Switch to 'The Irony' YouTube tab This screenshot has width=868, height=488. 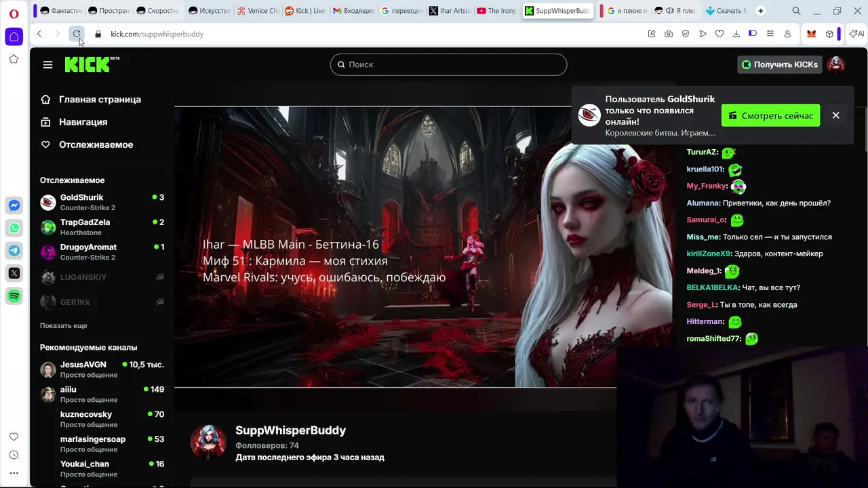click(x=496, y=11)
